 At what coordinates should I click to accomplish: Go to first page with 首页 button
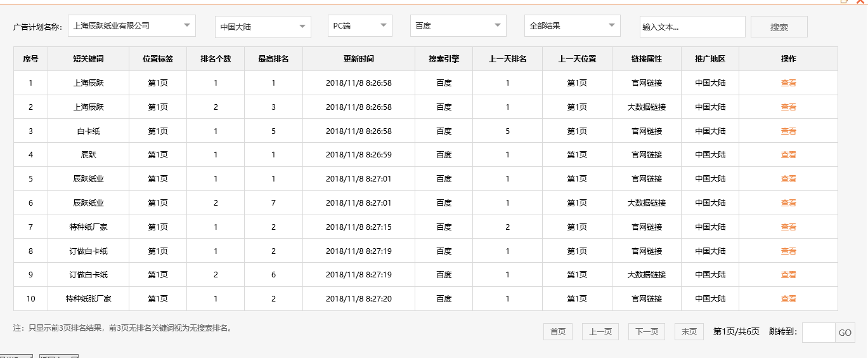(558, 331)
